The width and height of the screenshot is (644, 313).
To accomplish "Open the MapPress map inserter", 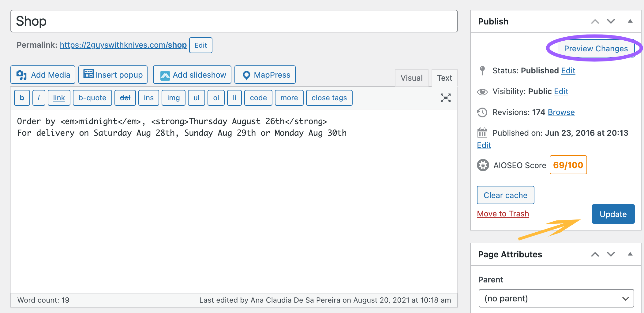I will click(265, 75).
